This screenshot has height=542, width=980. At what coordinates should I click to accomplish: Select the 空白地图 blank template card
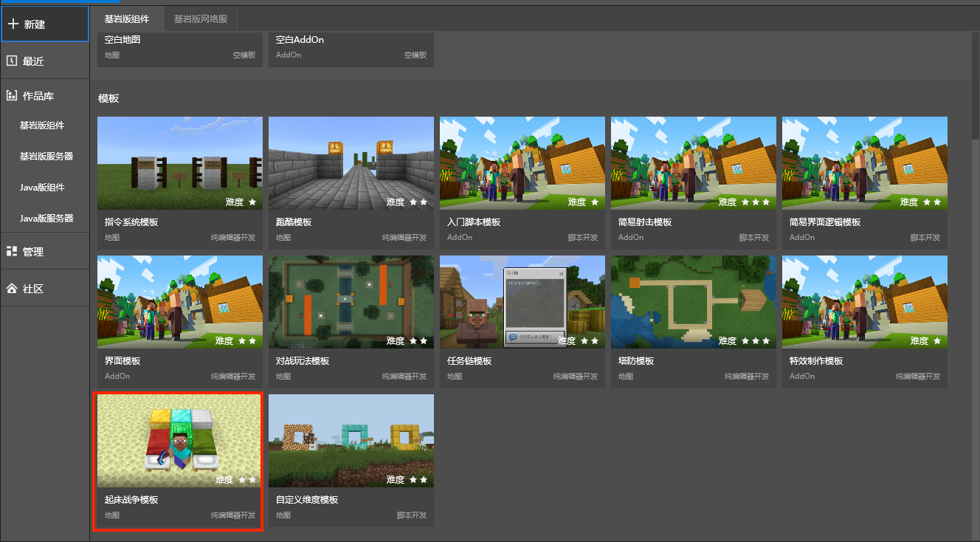pos(180,49)
